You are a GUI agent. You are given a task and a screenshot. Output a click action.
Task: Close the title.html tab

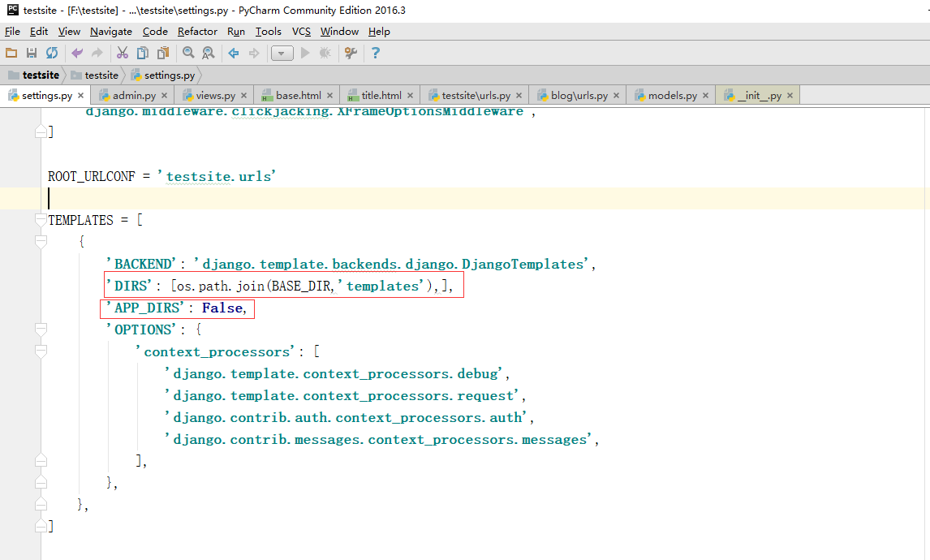coord(410,95)
